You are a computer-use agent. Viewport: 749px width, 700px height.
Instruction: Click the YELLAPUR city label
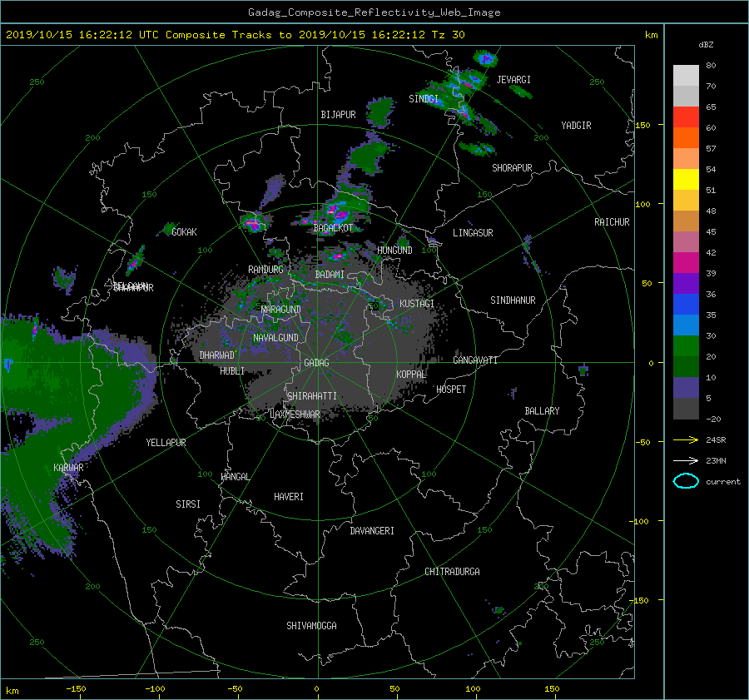[x=166, y=443]
